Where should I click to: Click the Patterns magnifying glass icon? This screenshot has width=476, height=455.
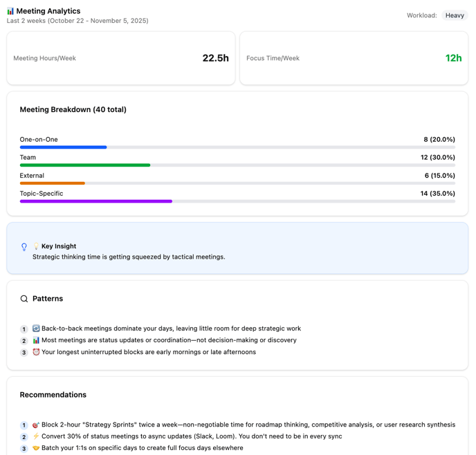[x=24, y=299]
